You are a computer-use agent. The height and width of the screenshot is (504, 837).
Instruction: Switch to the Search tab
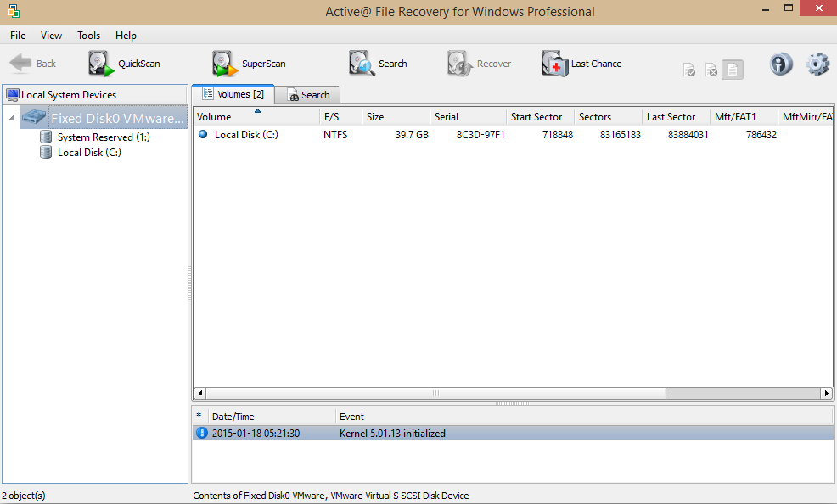click(308, 95)
